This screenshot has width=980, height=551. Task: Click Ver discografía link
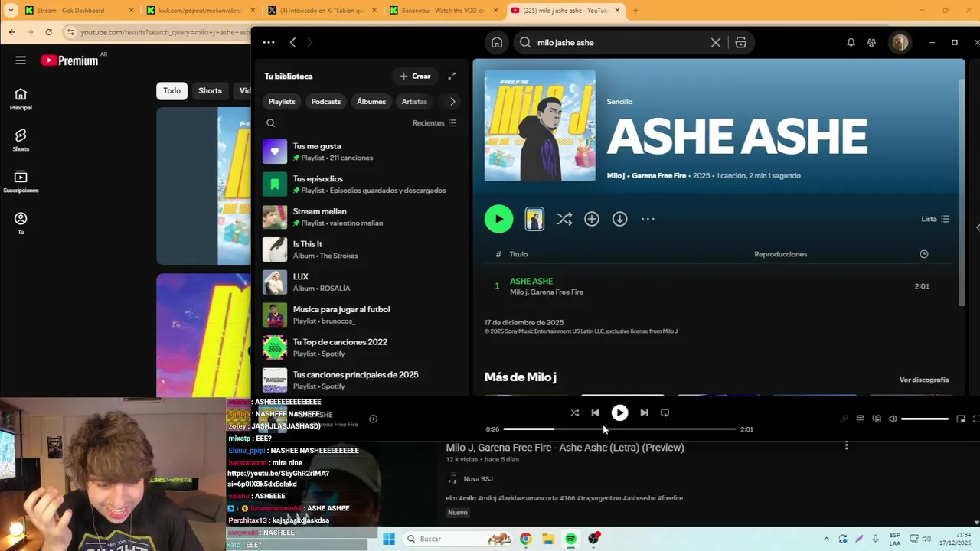point(924,380)
